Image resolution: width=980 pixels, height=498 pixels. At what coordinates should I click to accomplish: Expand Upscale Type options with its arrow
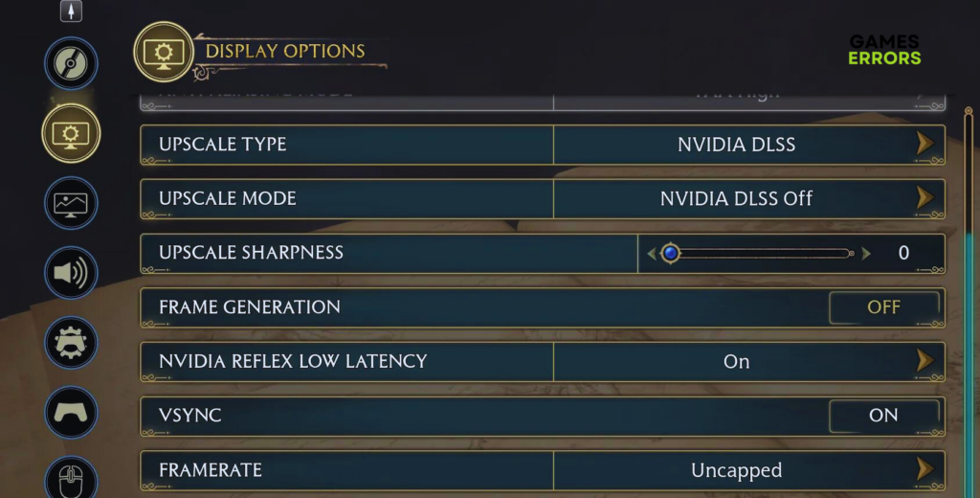924,145
